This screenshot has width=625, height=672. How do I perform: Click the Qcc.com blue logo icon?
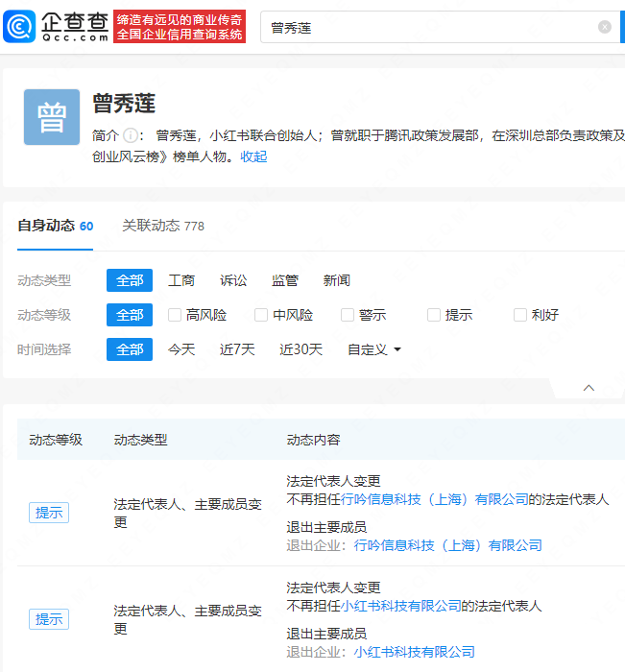19,27
